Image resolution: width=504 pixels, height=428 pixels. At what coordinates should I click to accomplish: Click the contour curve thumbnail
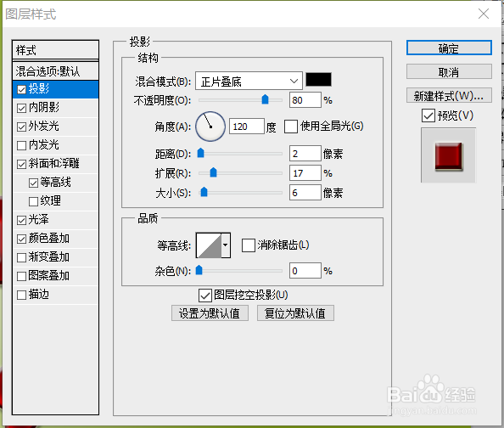click(209, 245)
